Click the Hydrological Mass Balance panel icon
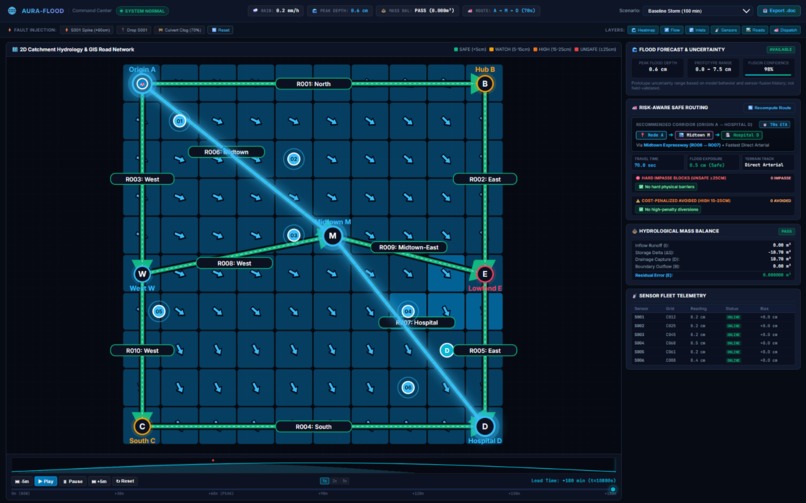The height and width of the screenshot is (503, 806). pyautogui.click(x=634, y=231)
